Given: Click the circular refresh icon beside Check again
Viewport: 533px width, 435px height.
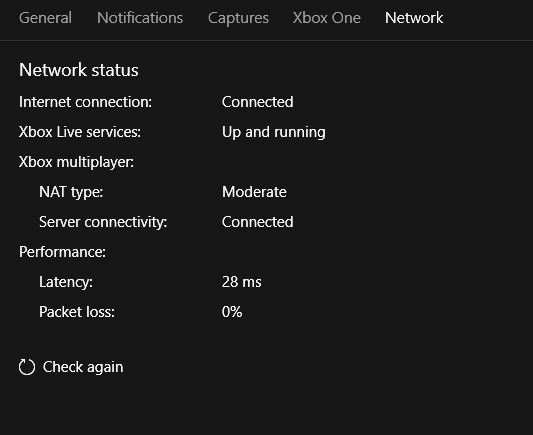Looking at the screenshot, I should click(x=27, y=367).
